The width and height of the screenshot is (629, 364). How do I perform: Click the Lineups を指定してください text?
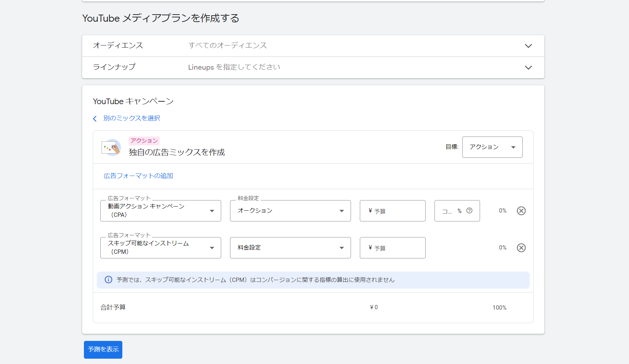point(234,67)
